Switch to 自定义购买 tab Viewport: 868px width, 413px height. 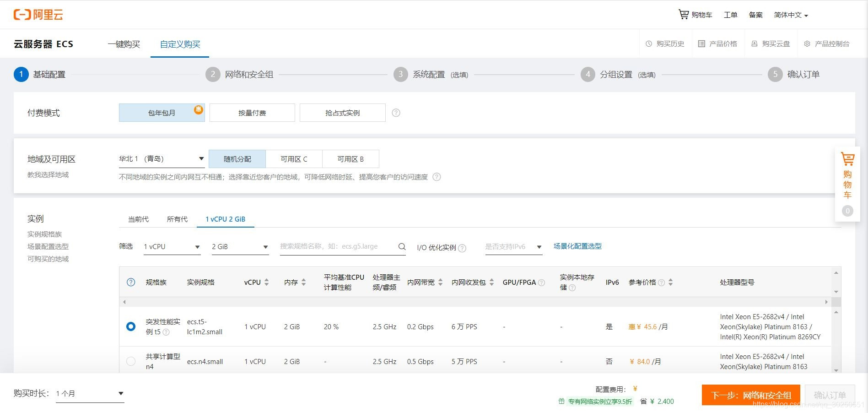[180, 44]
